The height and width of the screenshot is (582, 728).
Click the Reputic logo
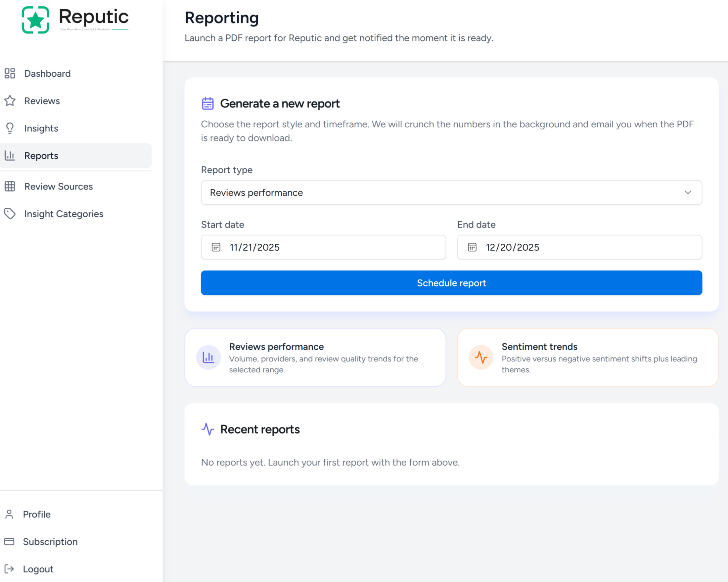coord(75,19)
